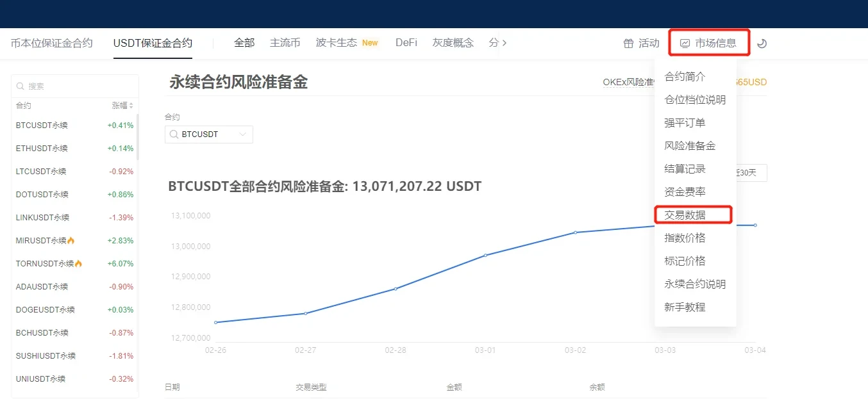Select the DeFi category tab

tap(406, 43)
